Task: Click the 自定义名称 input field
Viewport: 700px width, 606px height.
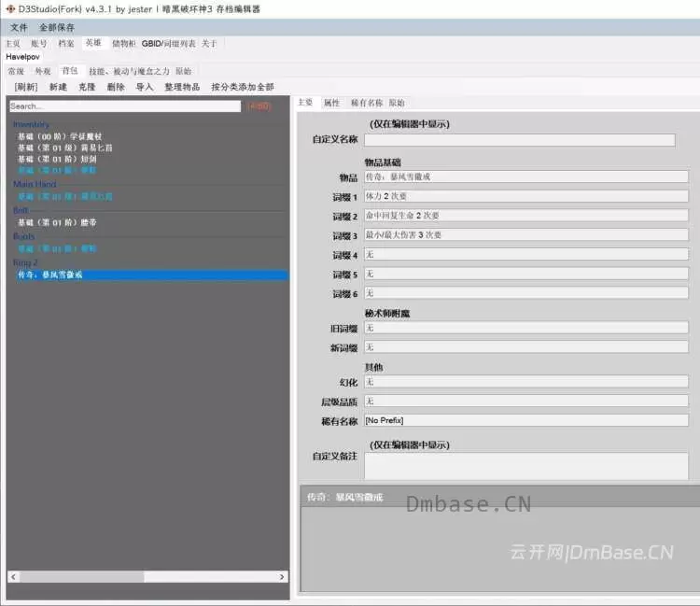Action: 520,140
